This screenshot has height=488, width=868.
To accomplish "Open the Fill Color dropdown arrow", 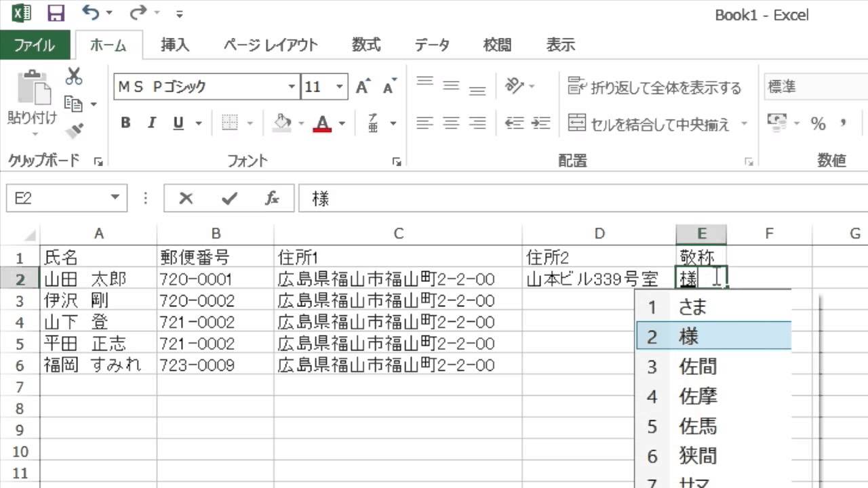I will click(x=301, y=123).
